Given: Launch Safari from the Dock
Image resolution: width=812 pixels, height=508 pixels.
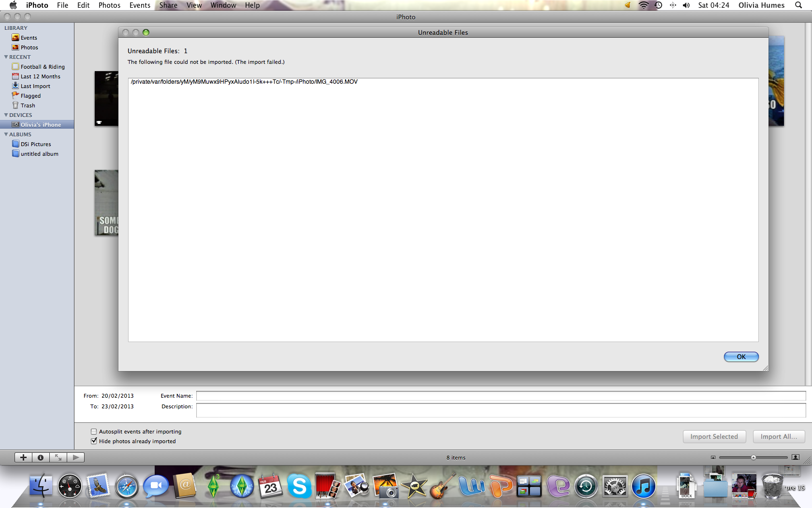Looking at the screenshot, I should coord(127,486).
